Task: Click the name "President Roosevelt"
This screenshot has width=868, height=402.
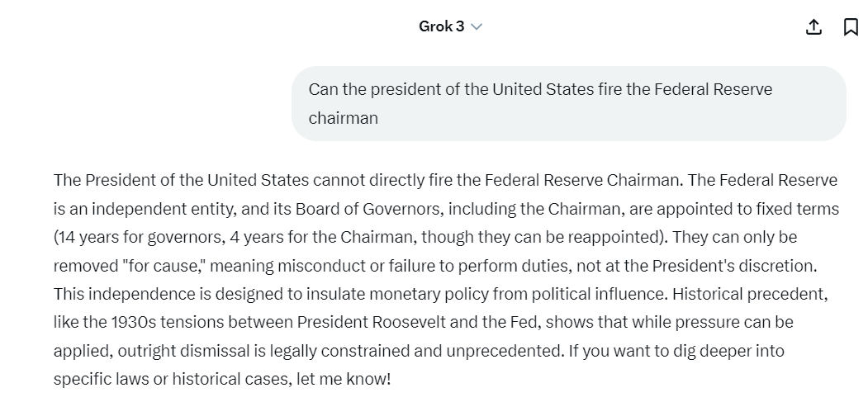Action: click(x=371, y=323)
